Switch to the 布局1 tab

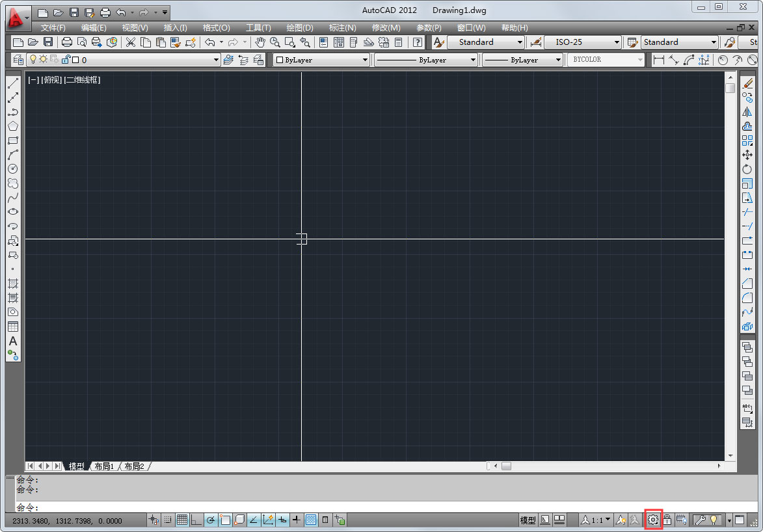click(x=103, y=466)
